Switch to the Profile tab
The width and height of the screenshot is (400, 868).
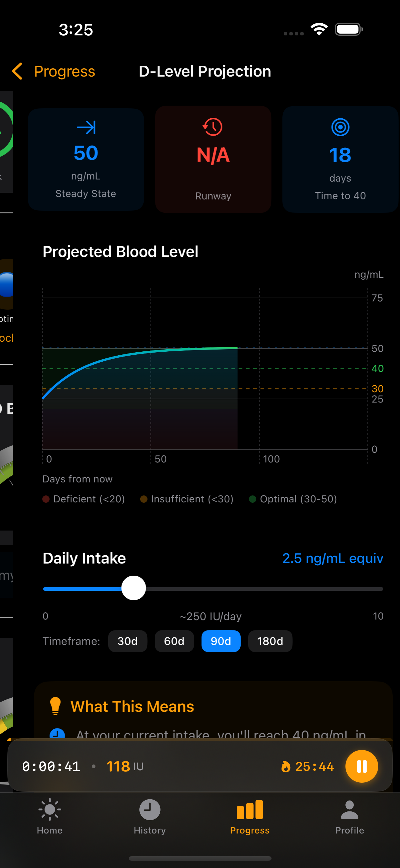349,815
